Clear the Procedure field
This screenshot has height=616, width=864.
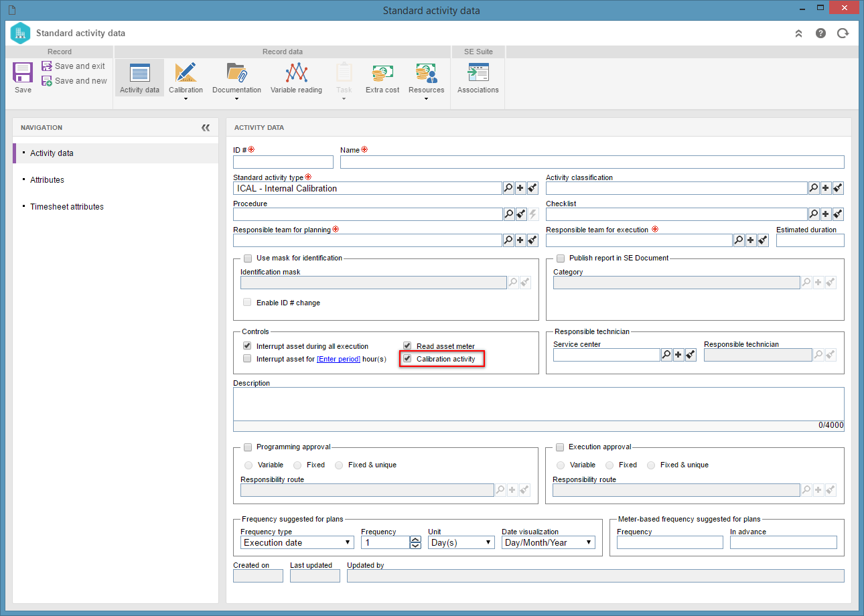tap(520, 214)
